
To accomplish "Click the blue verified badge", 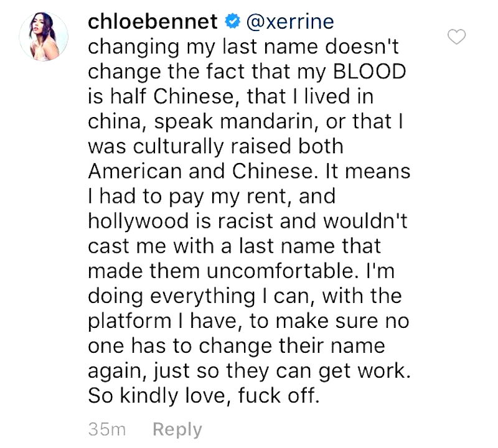I will [232, 22].
